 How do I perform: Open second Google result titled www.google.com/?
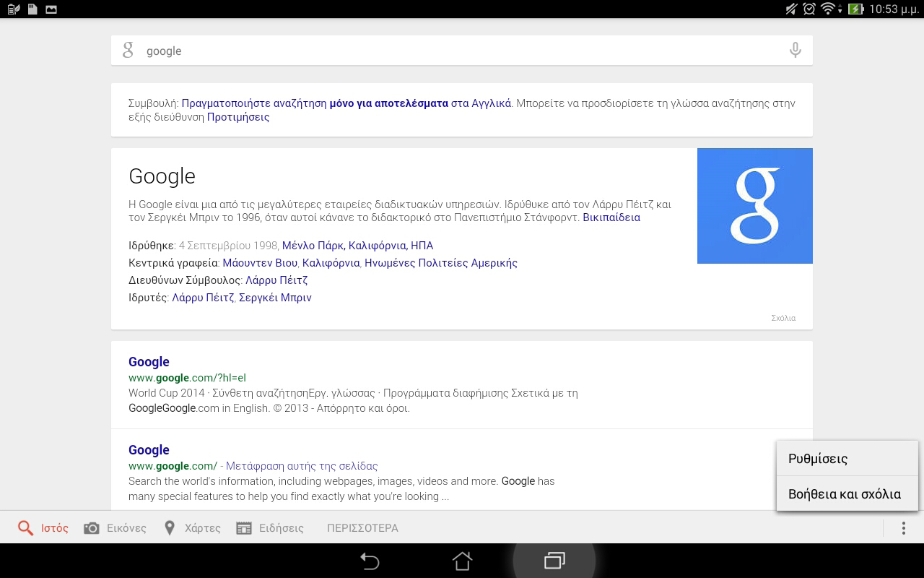pos(149,450)
